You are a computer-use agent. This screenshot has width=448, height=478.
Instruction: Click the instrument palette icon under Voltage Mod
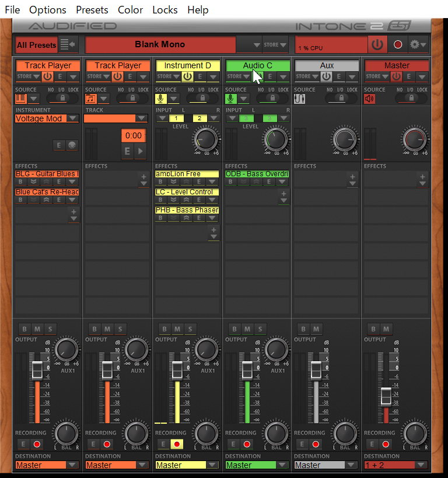click(72, 145)
